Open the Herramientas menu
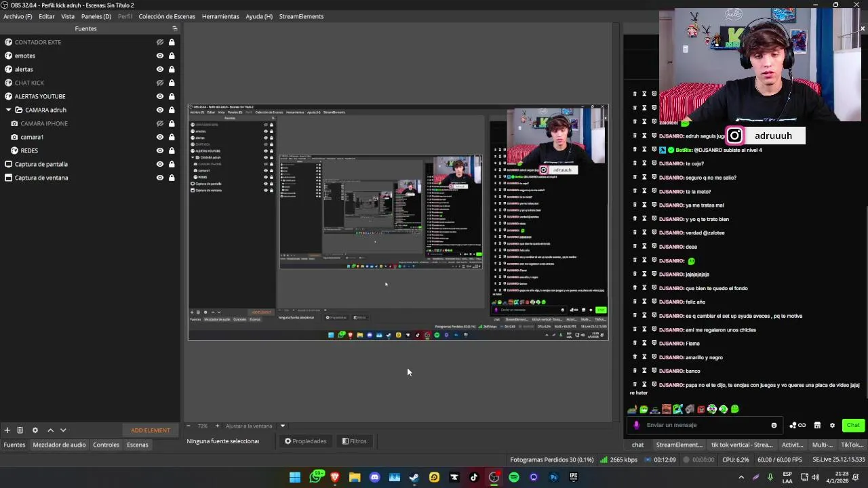This screenshot has height=488, width=868. [x=220, y=16]
